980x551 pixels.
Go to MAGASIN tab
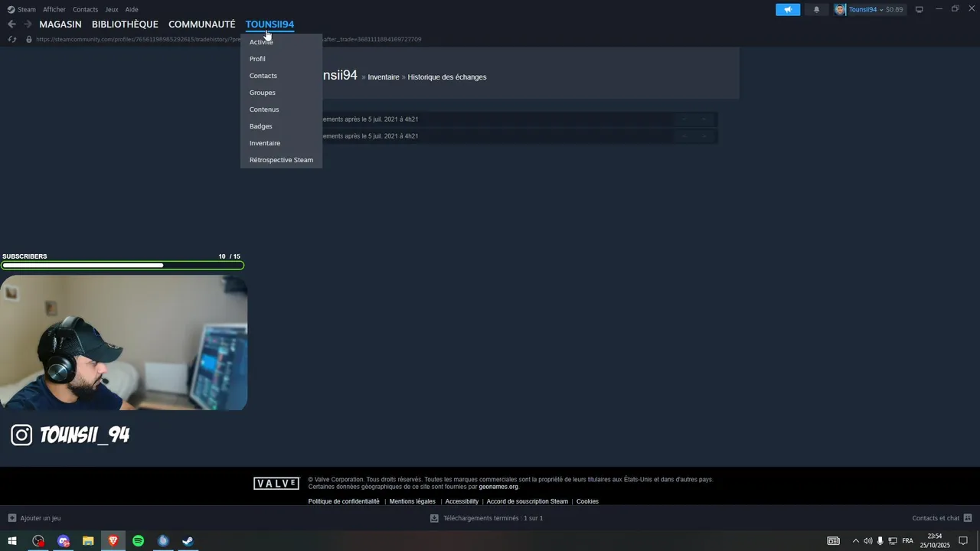(60, 24)
